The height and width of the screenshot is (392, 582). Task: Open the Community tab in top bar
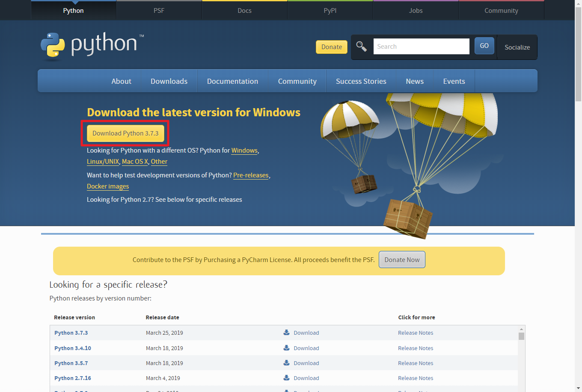point(502,10)
